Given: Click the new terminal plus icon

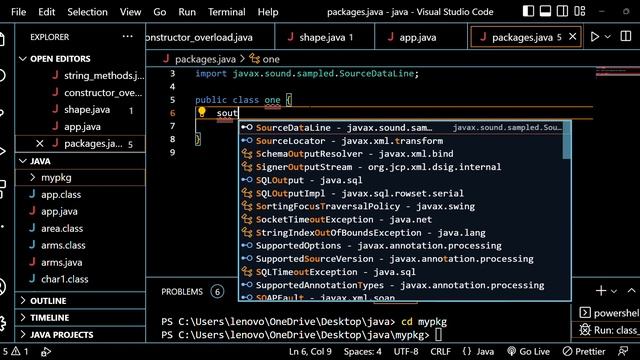Looking at the screenshot, I should coord(601,291).
